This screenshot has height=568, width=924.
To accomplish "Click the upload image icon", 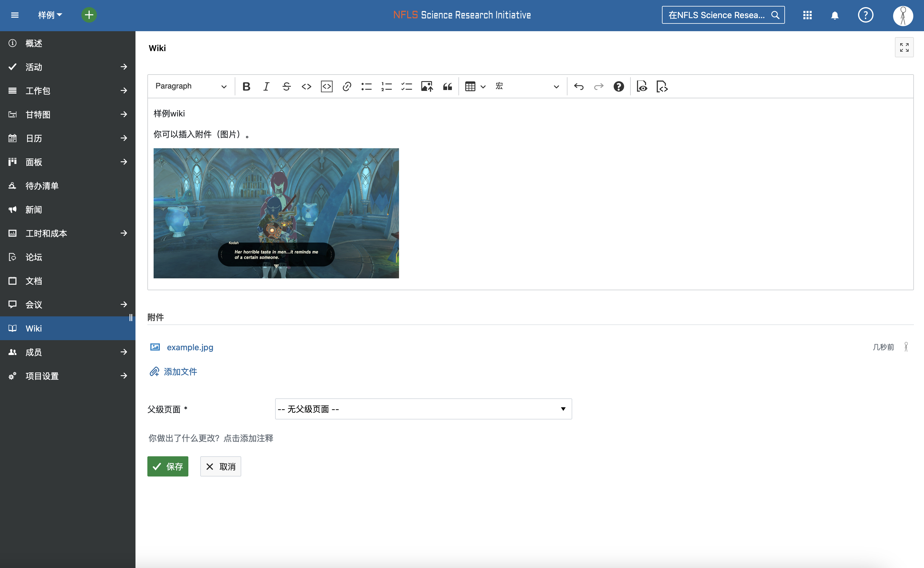I will click(427, 87).
